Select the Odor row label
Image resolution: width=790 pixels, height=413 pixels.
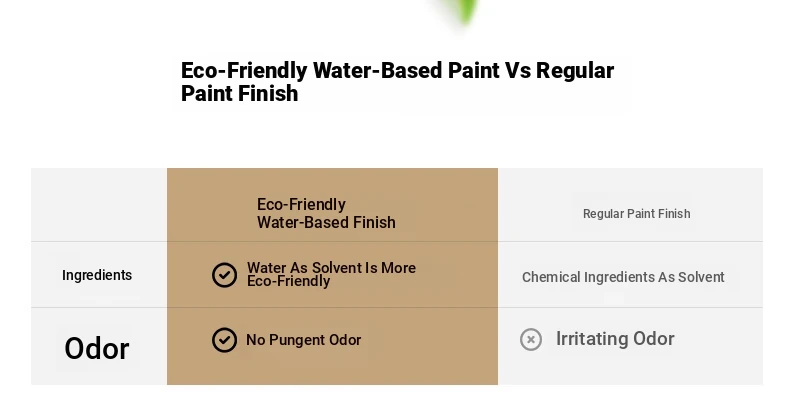coord(97,349)
